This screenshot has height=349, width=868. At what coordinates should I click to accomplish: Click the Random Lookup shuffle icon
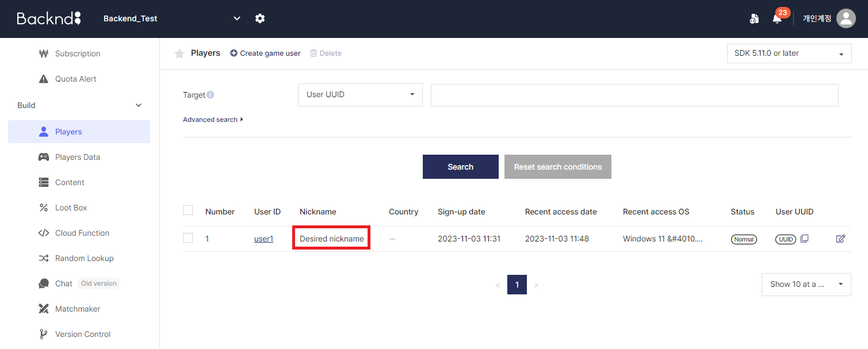tap(44, 258)
